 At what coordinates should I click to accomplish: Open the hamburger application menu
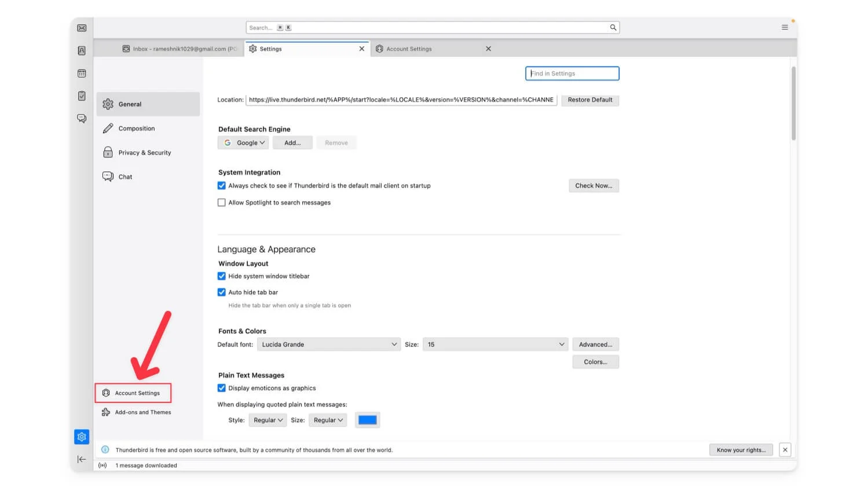point(785,27)
